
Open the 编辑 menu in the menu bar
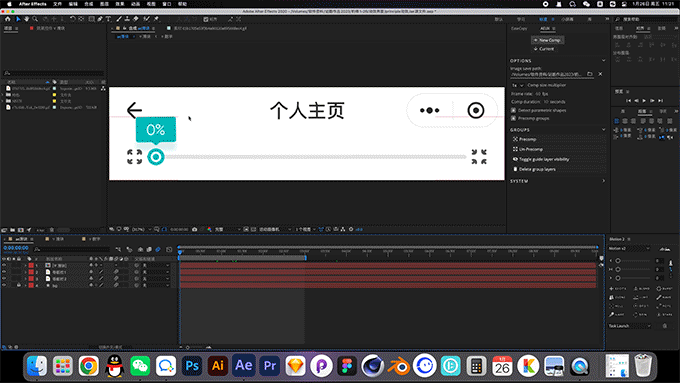[73, 4]
